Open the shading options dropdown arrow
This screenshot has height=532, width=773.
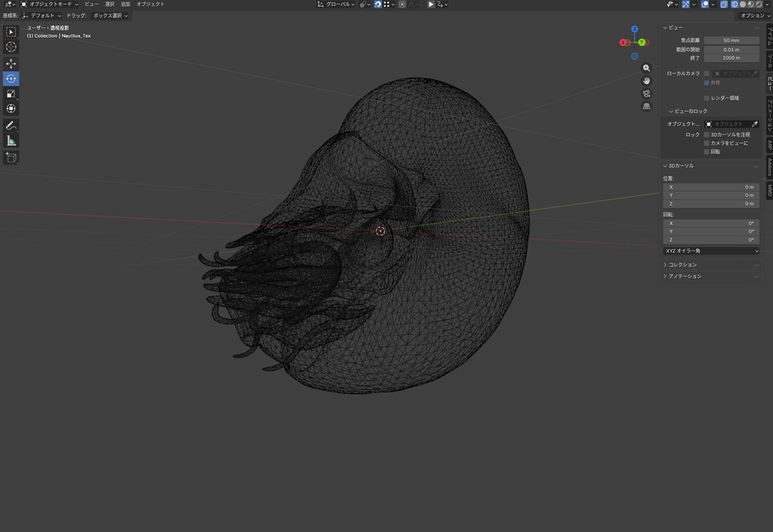pyautogui.click(x=767, y=4)
